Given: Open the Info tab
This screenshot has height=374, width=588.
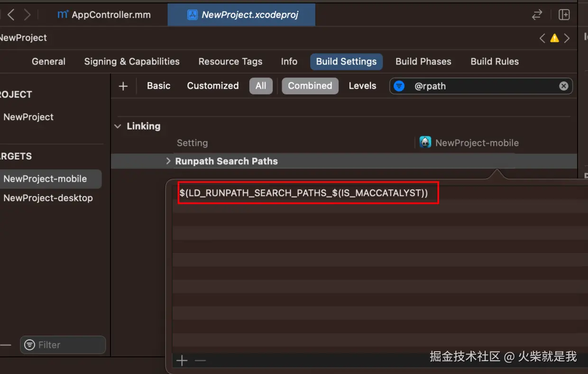Looking at the screenshot, I should tap(289, 62).
